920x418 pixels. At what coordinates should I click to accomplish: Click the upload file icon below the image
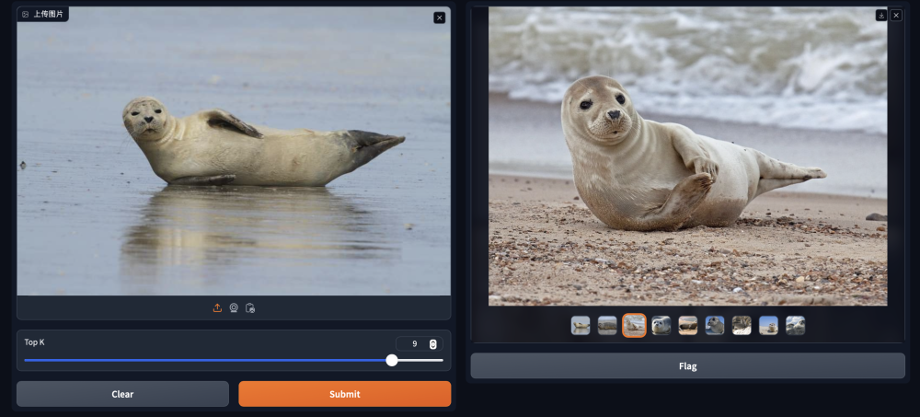coord(217,308)
